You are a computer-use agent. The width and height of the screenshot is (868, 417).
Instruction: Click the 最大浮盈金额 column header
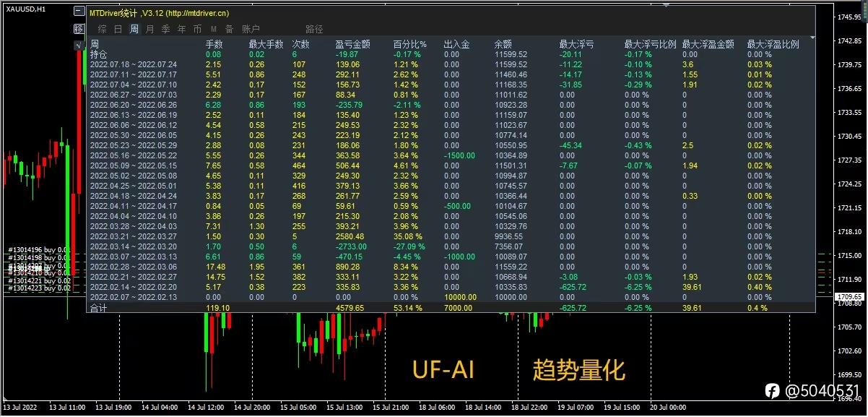click(708, 44)
